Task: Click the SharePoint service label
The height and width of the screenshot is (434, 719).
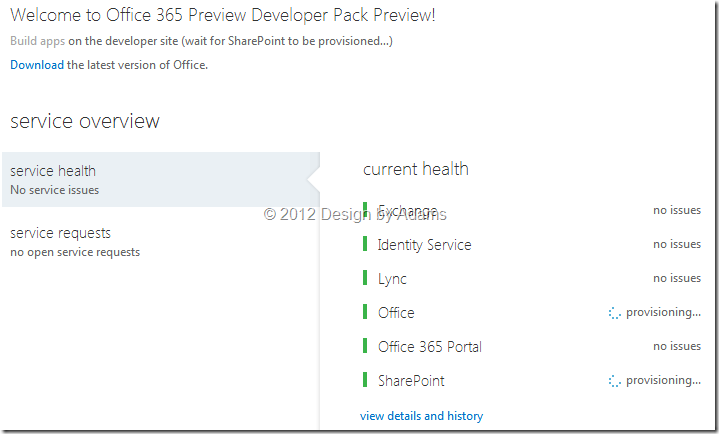Action: pyautogui.click(x=411, y=381)
